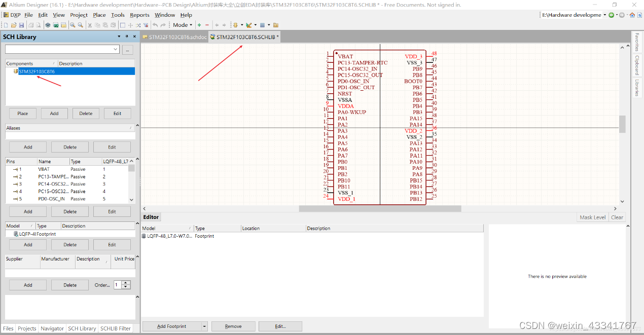Click the Edit button under Components
The width and height of the screenshot is (644, 335).
click(117, 113)
